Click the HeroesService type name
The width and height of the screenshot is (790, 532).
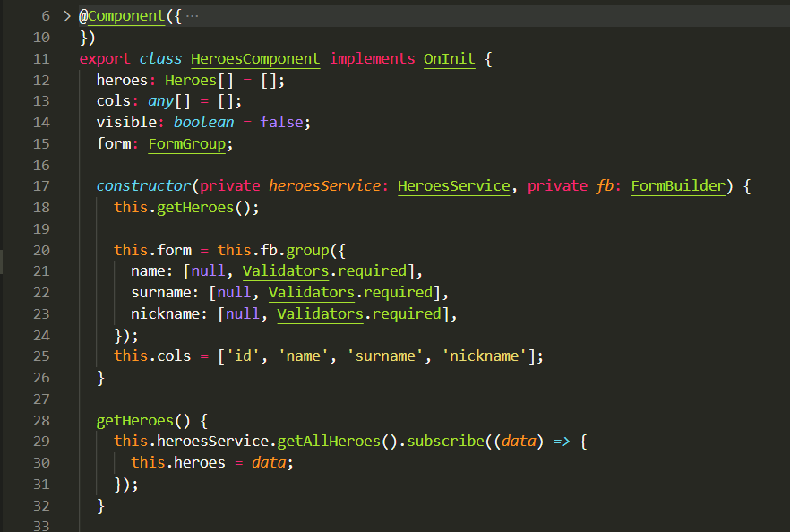tap(454, 186)
